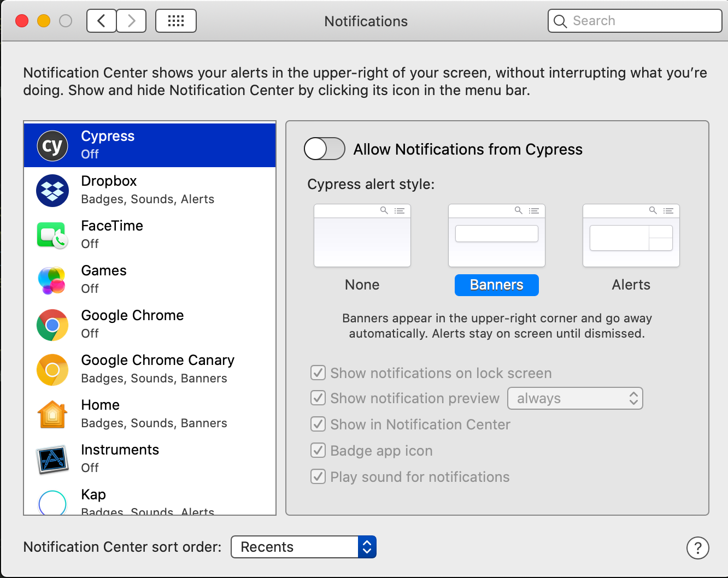This screenshot has width=728, height=578.
Task: Toggle Show in Notification Center checkbox
Action: click(x=318, y=424)
